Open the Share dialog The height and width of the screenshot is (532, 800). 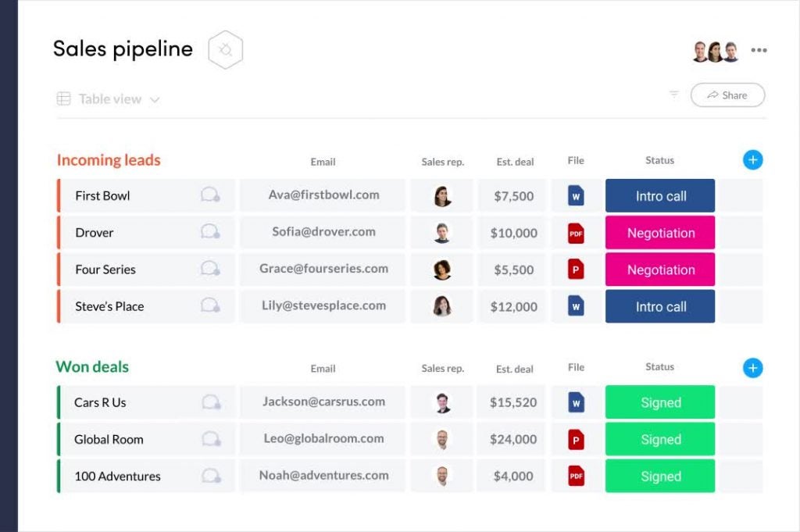[x=727, y=95]
